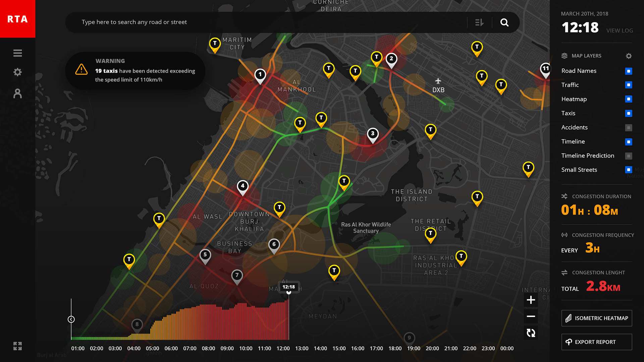The height and width of the screenshot is (362, 644).
Task: Click the taxi pin in Ras Al Khor Industrial Area
Action: click(461, 258)
